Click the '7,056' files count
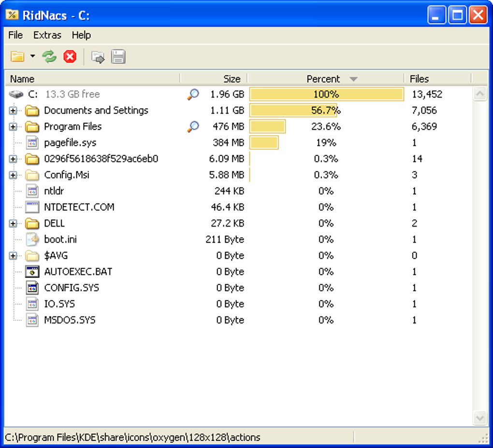Image resolution: width=493 pixels, height=448 pixels. point(424,110)
